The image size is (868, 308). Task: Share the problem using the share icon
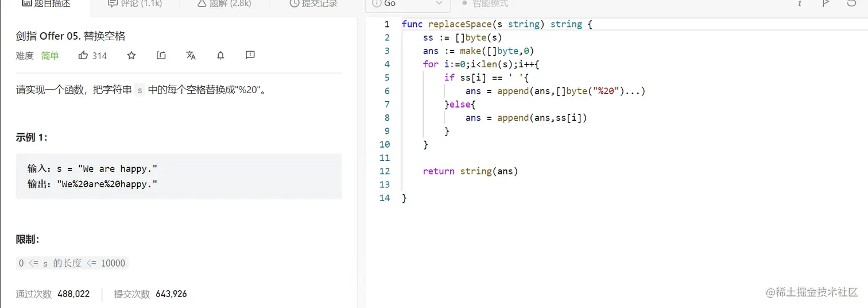point(161,55)
